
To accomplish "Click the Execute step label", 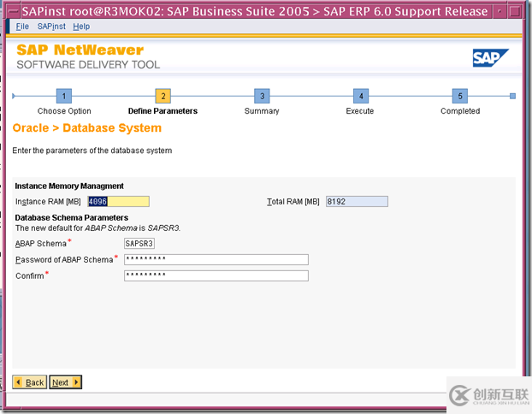I will click(x=360, y=111).
